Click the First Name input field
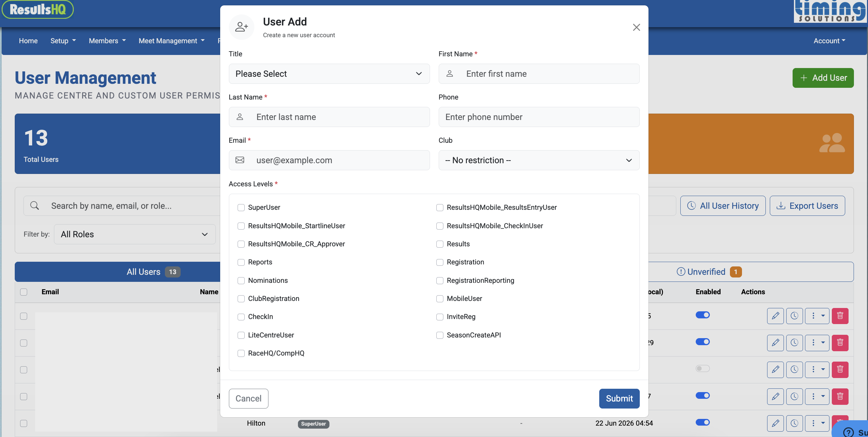The width and height of the screenshot is (868, 437). pyautogui.click(x=539, y=74)
